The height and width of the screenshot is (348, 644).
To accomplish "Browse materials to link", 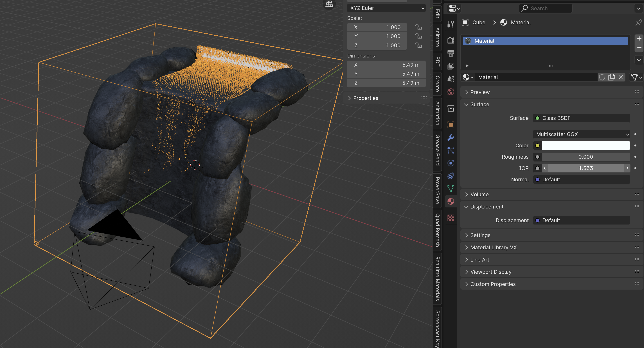I will pos(468,77).
